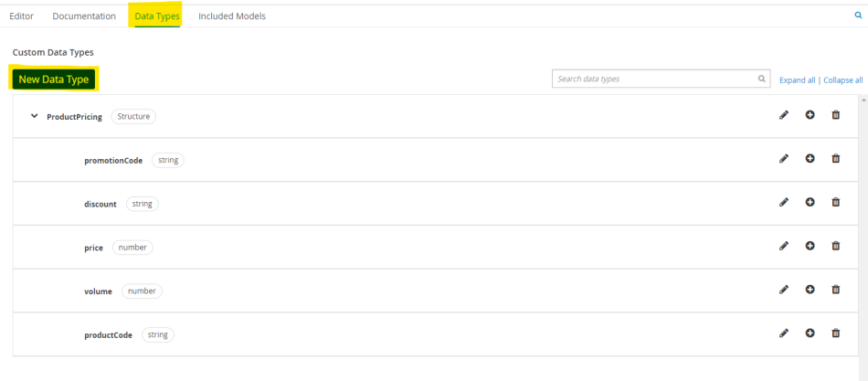Viewport: 868px width, 381px height.
Task: Expand all data types
Action: click(x=797, y=79)
